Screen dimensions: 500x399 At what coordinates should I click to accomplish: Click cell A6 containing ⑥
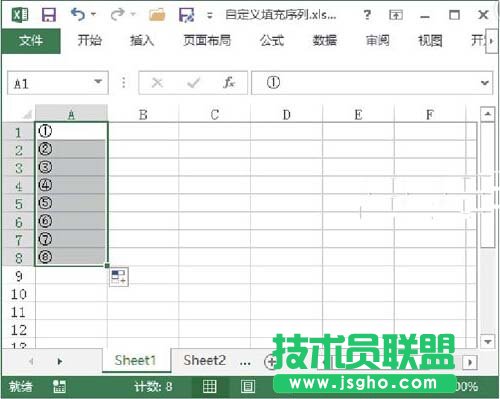pos(71,221)
